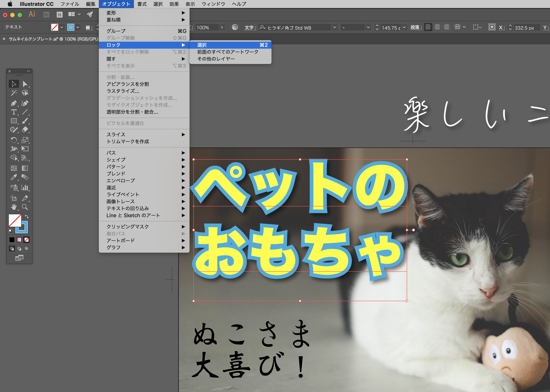This screenshot has height=392, width=550.
Task: Click トリムマークを作成 menu item
Action: tap(144, 142)
